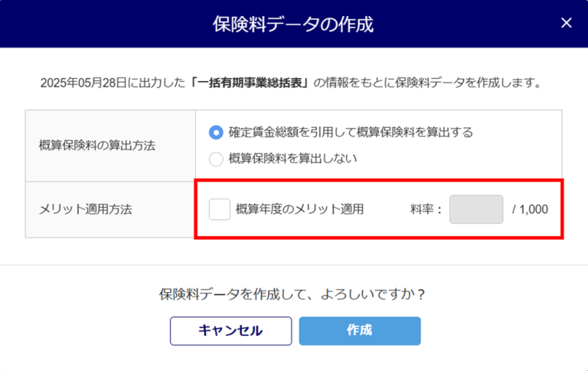Image resolution: width=588 pixels, height=371 pixels.
Task: Click the 概算保険料の算出方法 row header
Action: click(x=97, y=146)
